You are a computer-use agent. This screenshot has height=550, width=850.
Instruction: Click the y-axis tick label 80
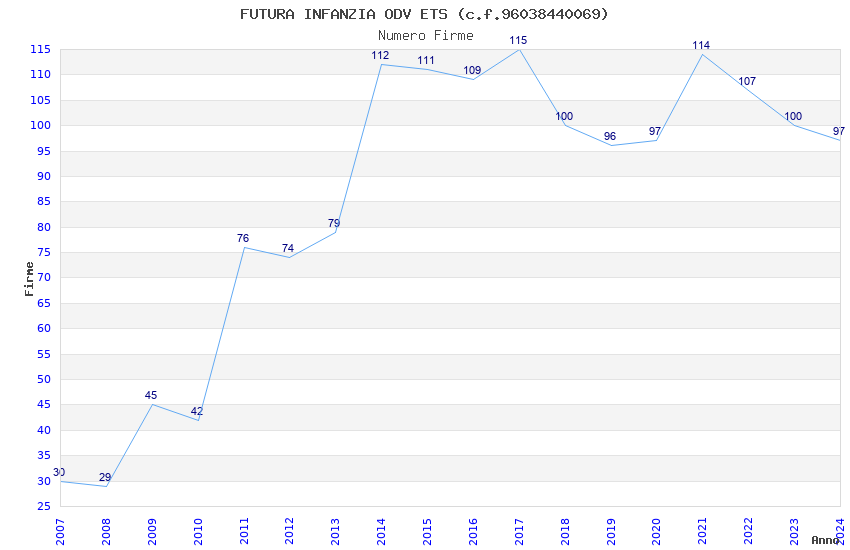[44, 228]
